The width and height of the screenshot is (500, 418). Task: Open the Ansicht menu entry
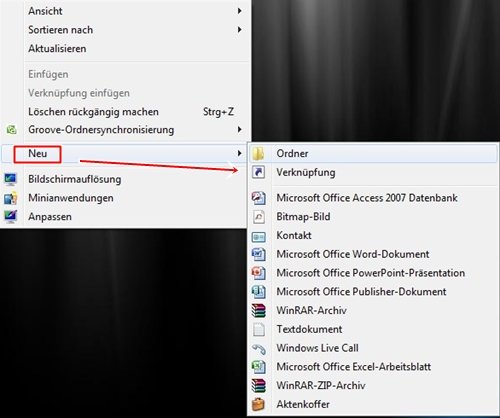[x=125, y=11]
